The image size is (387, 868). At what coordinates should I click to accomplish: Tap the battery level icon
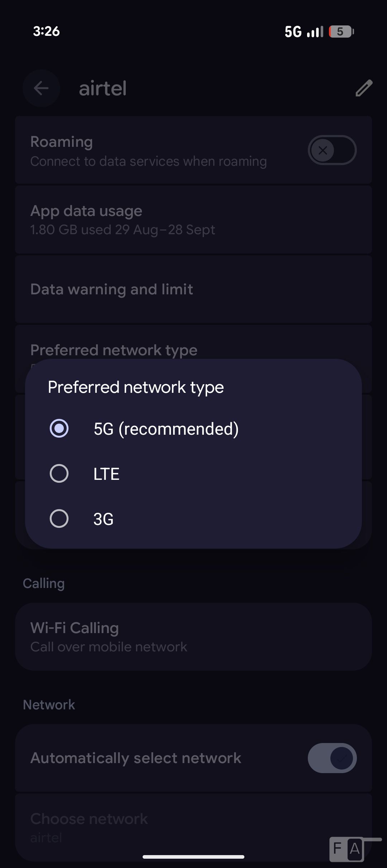(341, 32)
